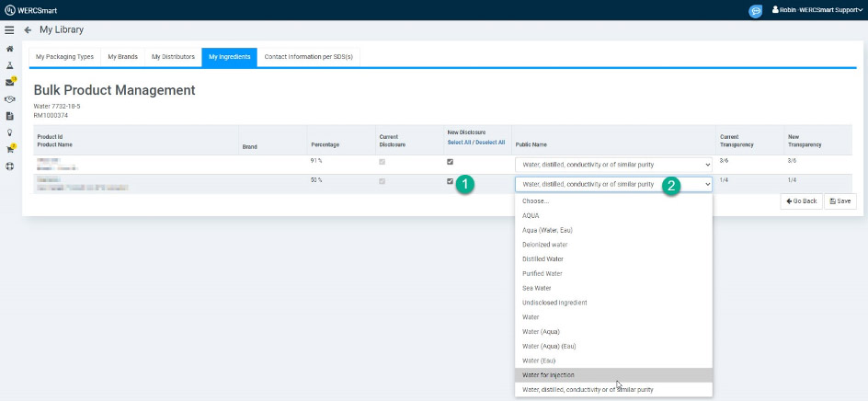Click the 50 % percentage cell

[316, 180]
